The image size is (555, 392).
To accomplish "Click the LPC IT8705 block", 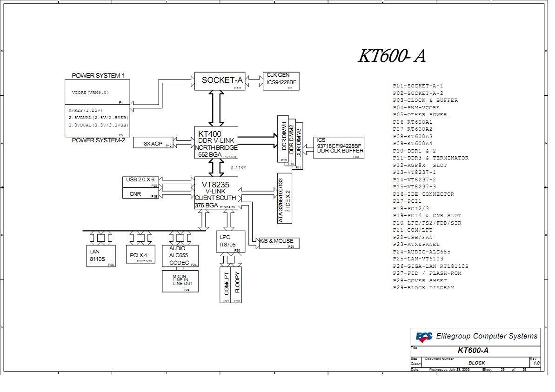I will point(230,242).
